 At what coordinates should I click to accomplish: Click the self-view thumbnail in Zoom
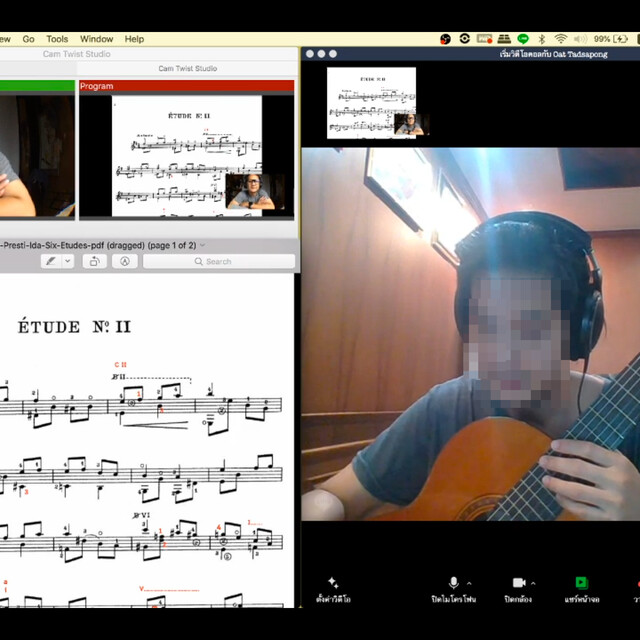377,102
